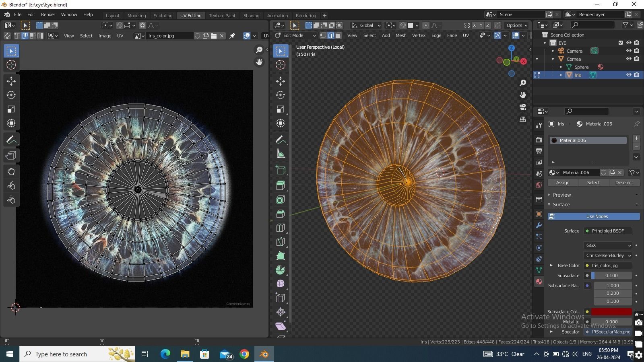Open the Object Data properties tab

coord(539,270)
